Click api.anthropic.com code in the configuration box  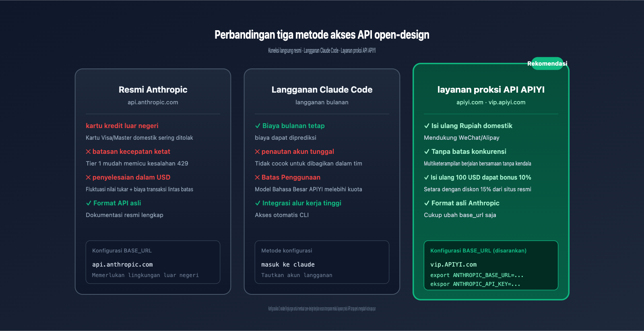[x=122, y=265]
